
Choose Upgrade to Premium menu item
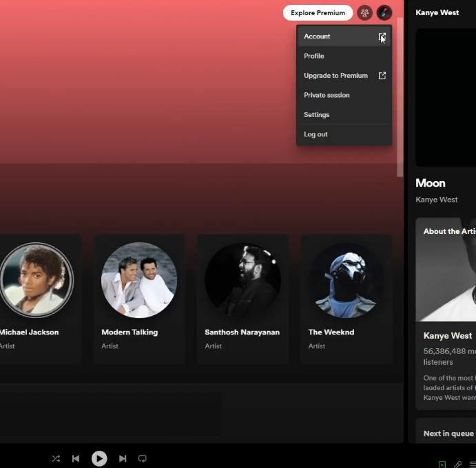[x=344, y=76]
